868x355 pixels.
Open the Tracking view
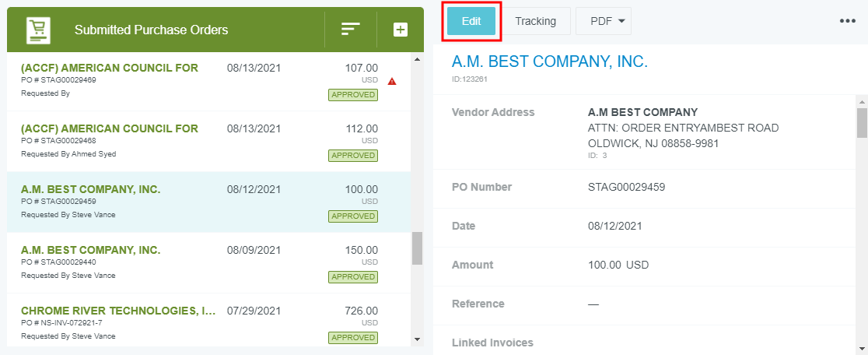click(x=535, y=21)
